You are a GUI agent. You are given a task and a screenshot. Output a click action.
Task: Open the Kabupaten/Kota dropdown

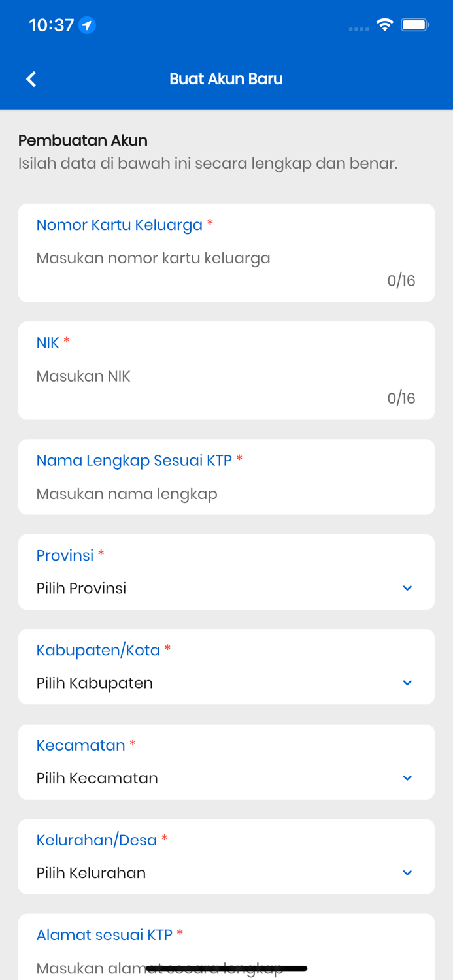tap(226, 683)
